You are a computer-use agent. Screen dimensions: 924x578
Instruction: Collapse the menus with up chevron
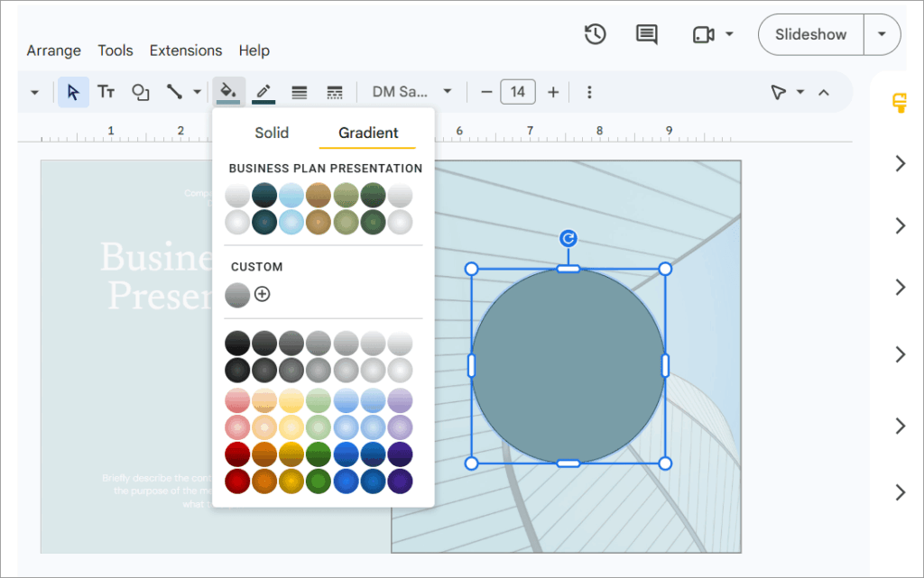824,92
